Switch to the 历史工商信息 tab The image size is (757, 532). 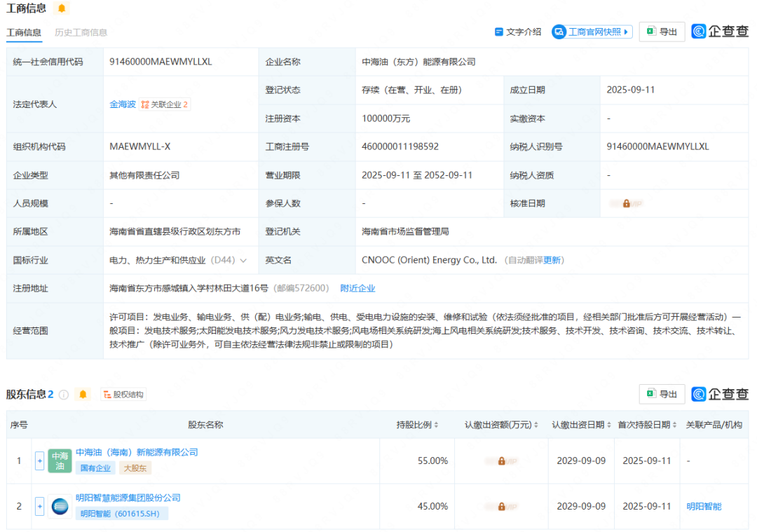[x=81, y=32]
